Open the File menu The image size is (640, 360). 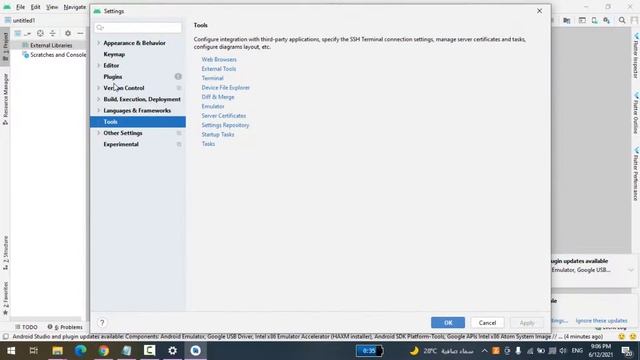(20, 7)
